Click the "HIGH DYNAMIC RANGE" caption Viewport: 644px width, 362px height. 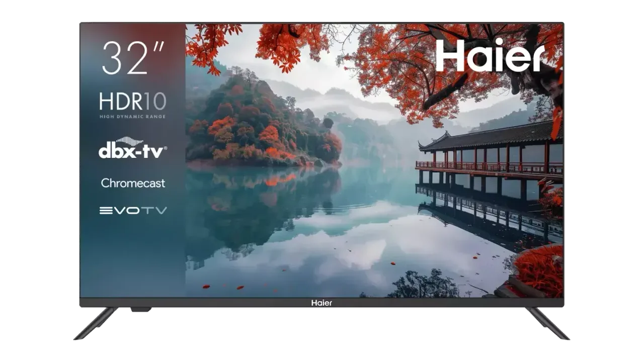click(x=133, y=117)
